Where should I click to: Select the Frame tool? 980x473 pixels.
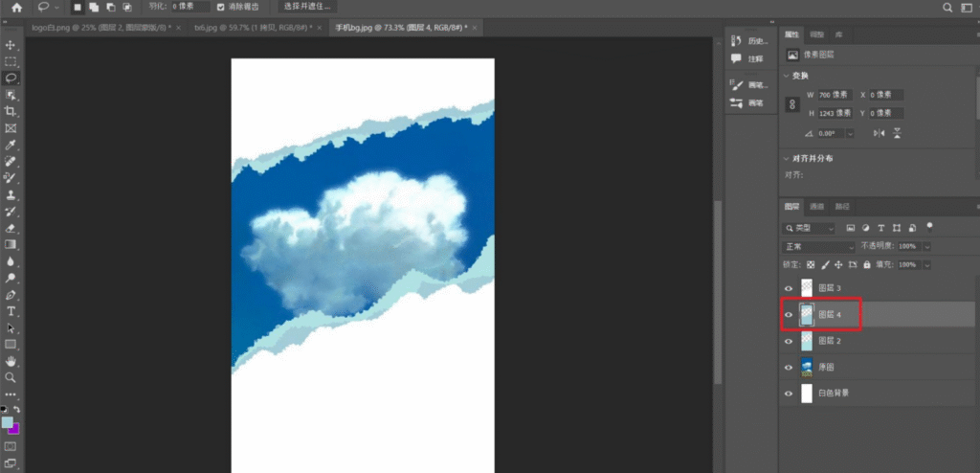click(11, 128)
